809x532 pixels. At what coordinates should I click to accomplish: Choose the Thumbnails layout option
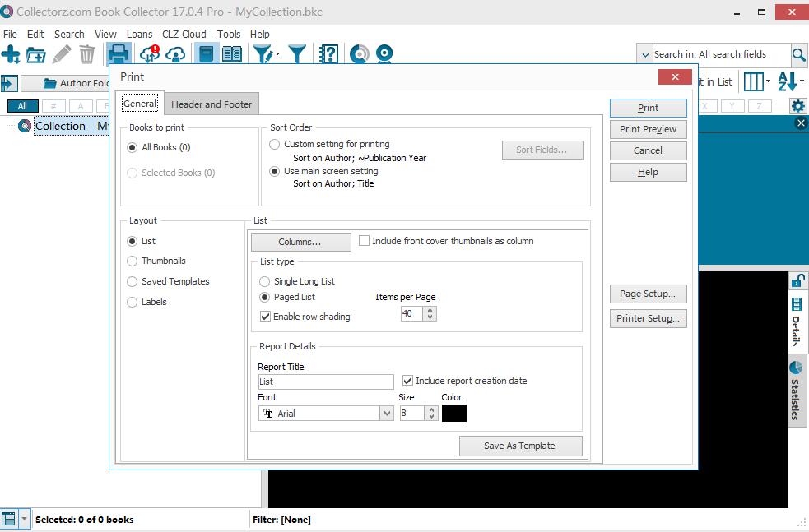pyautogui.click(x=133, y=261)
